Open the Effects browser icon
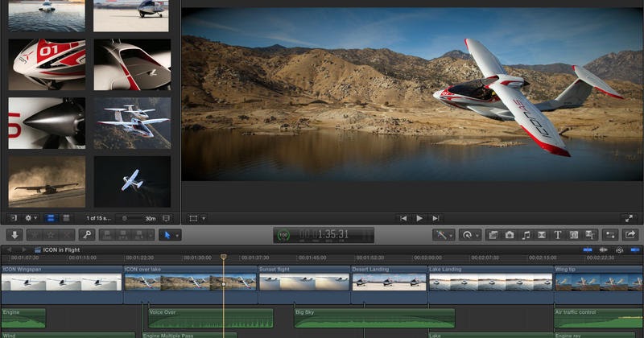 [493, 235]
